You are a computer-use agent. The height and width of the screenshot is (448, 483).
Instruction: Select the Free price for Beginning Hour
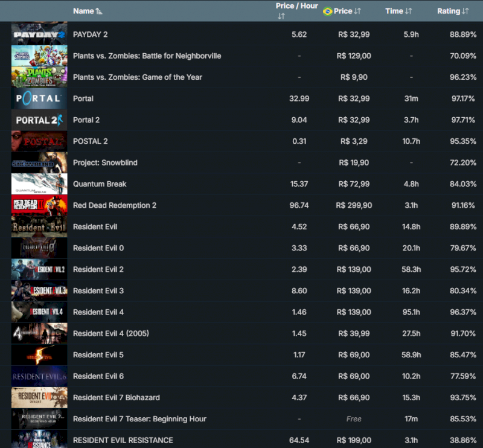point(354,419)
